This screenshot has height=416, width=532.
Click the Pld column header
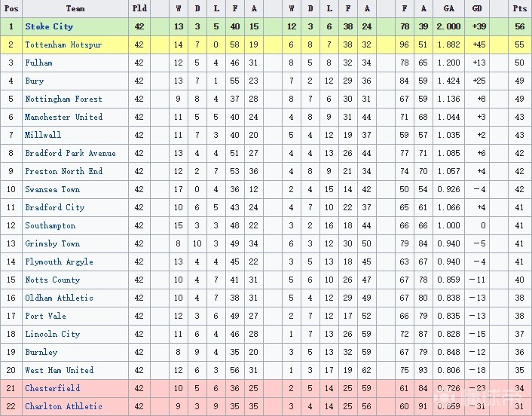[139, 8]
